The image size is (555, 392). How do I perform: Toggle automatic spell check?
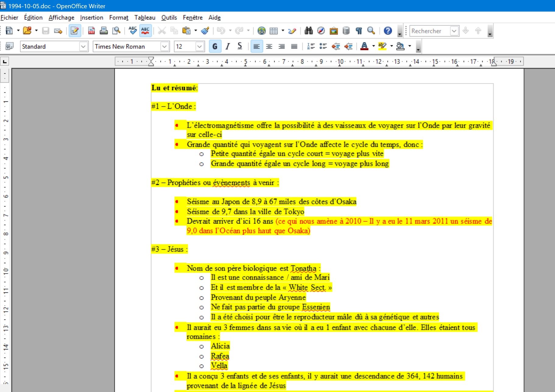click(x=146, y=31)
